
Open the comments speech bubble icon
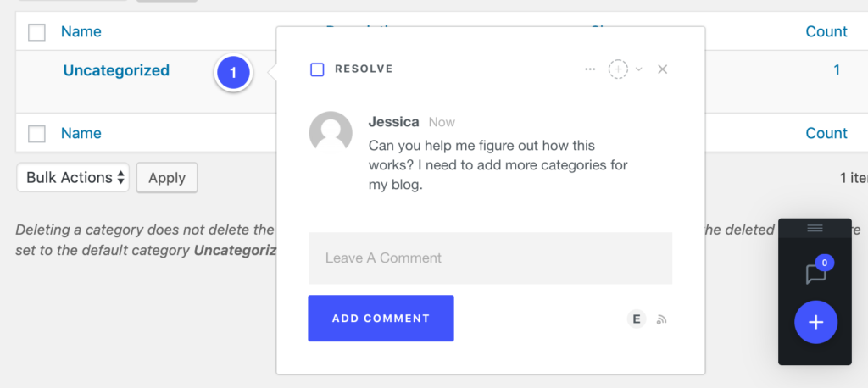[815, 273]
